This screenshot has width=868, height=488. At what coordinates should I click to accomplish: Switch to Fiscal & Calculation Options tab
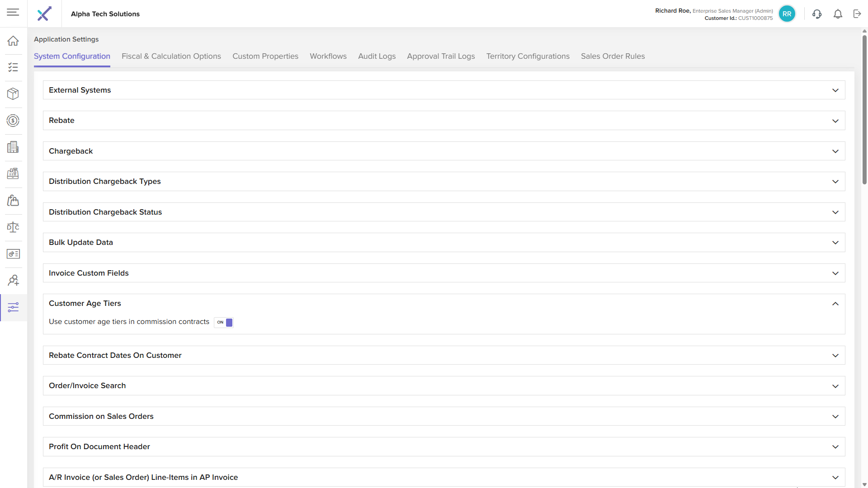pos(171,56)
